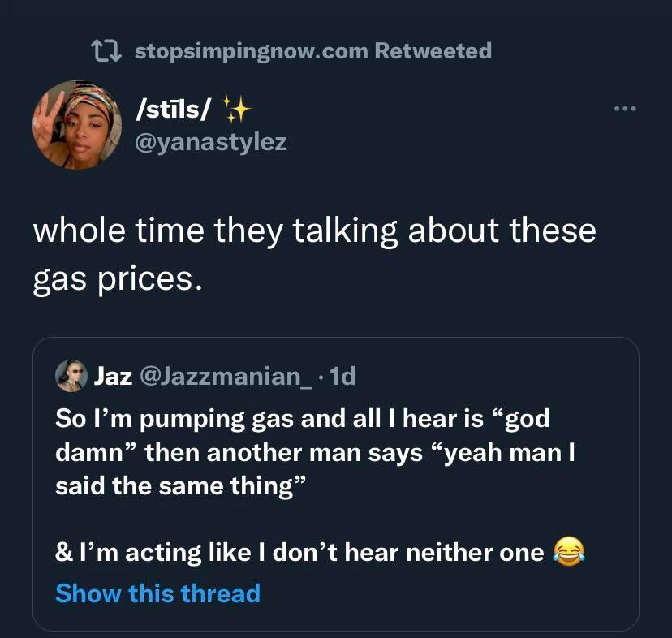Select the Jaz display name

[x=114, y=376]
